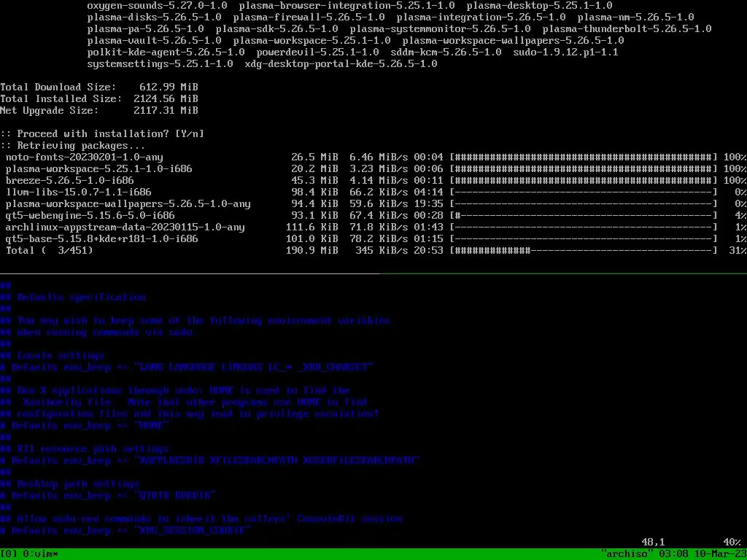Image resolution: width=747 pixels, height=560 pixels.
Task: Click '## X11 resource path settings' comment
Action: pos(85,448)
